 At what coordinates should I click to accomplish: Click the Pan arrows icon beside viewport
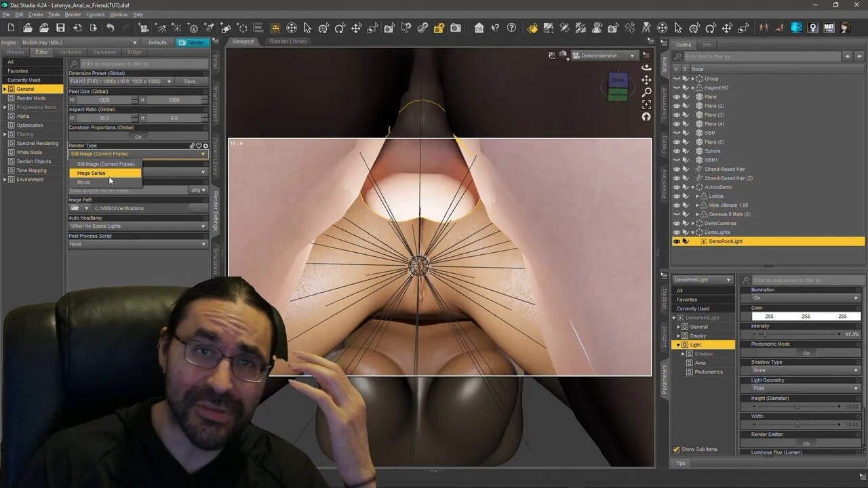click(x=646, y=80)
